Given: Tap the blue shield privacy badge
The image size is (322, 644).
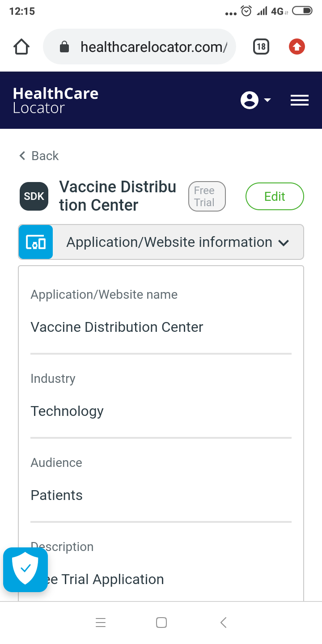Looking at the screenshot, I should point(25,569).
